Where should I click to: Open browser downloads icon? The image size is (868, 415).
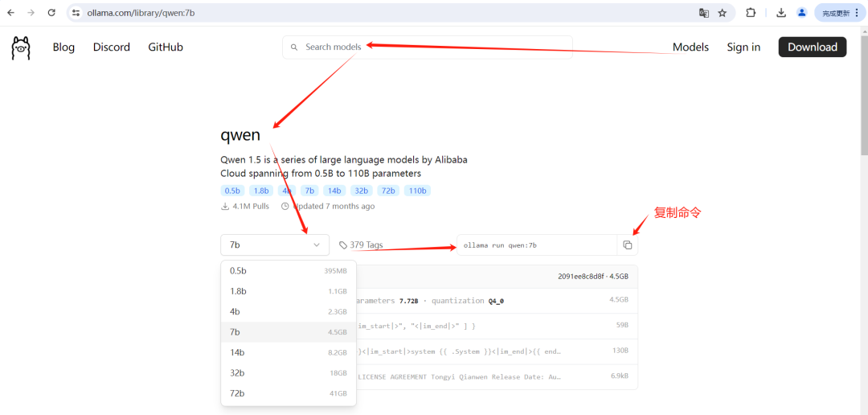click(781, 13)
